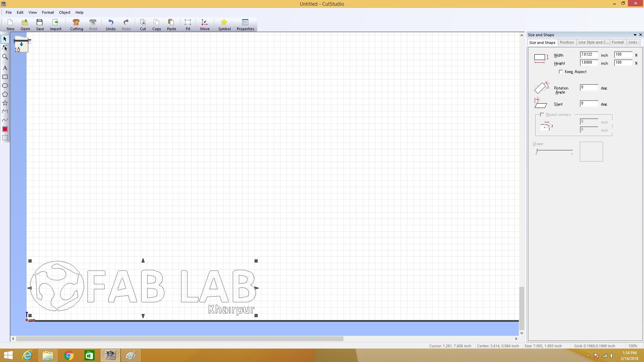The width and height of the screenshot is (644, 362).
Task: Open Google Chrome from taskbar
Action: [x=69, y=355]
